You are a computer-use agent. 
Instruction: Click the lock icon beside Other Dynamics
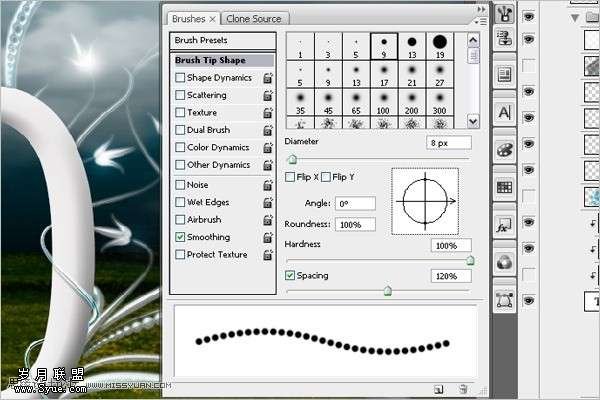click(x=268, y=165)
